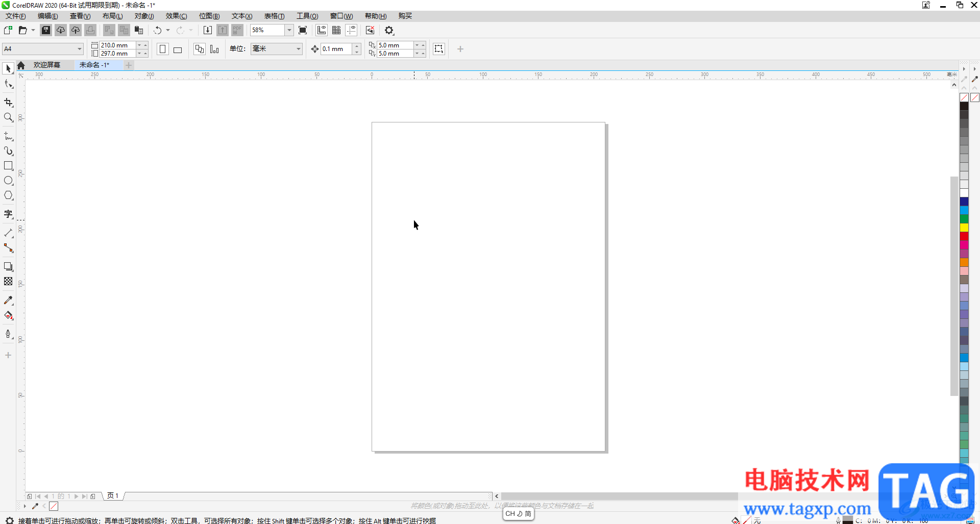The height and width of the screenshot is (524, 980).
Task: Open 297.0 mm page height dropdown arrow
Action: (139, 53)
